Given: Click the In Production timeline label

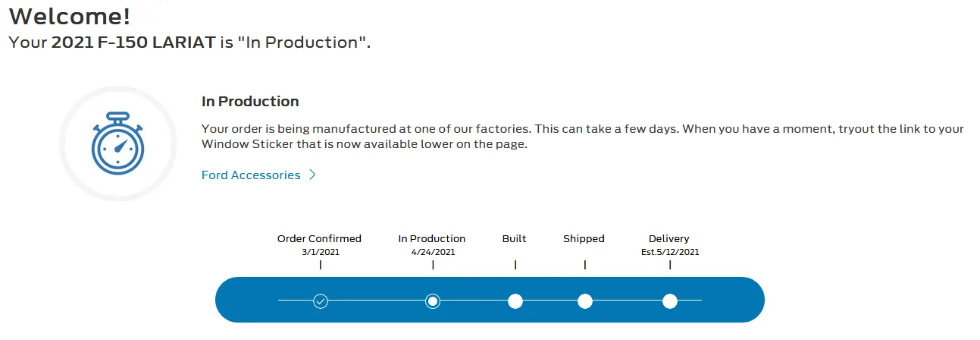Looking at the screenshot, I should pyautogui.click(x=432, y=238).
